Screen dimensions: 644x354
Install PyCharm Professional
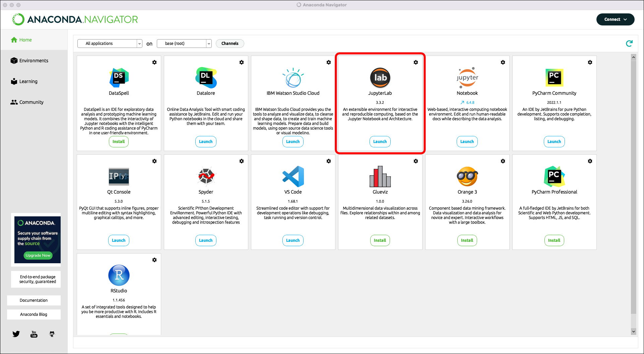click(554, 240)
